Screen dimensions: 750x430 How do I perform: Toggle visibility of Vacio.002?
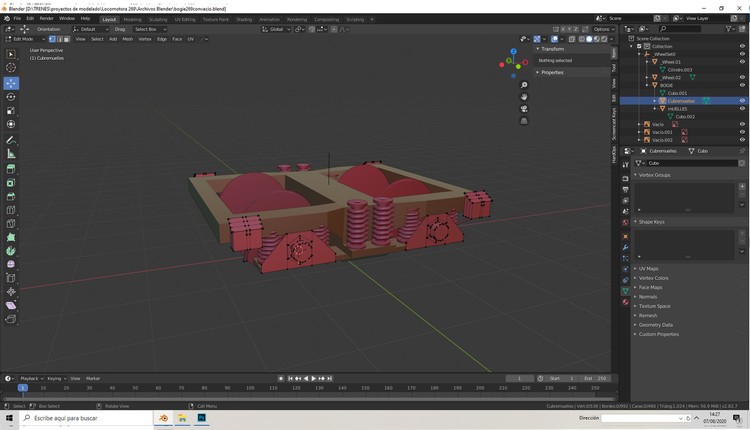(742, 140)
